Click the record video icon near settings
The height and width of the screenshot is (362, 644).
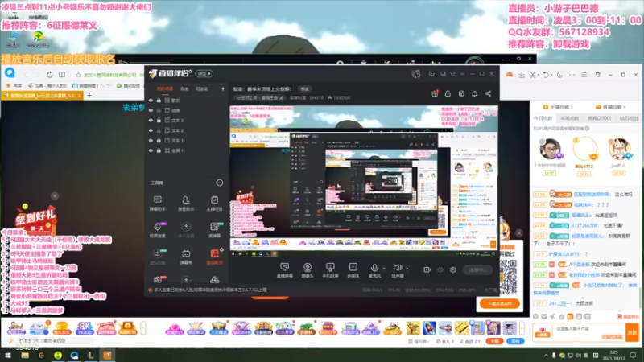pyautogui.click(x=427, y=269)
